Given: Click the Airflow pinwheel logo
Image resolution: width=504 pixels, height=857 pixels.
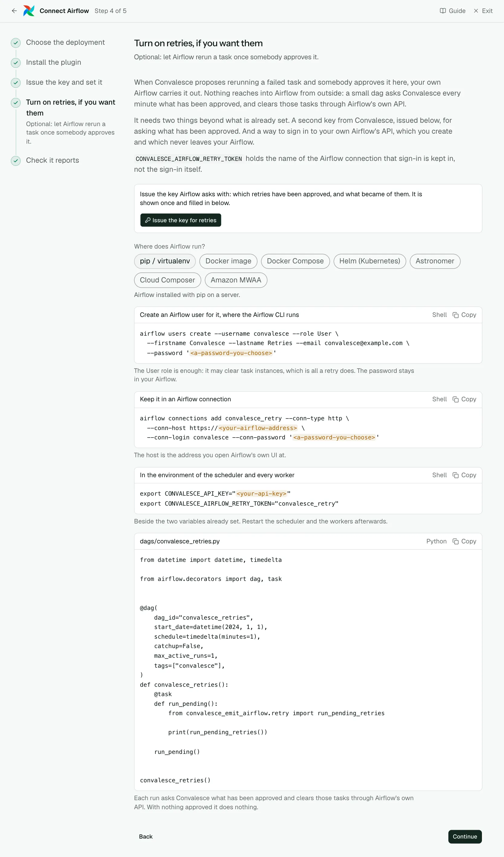Looking at the screenshot, I should [29, 11].
